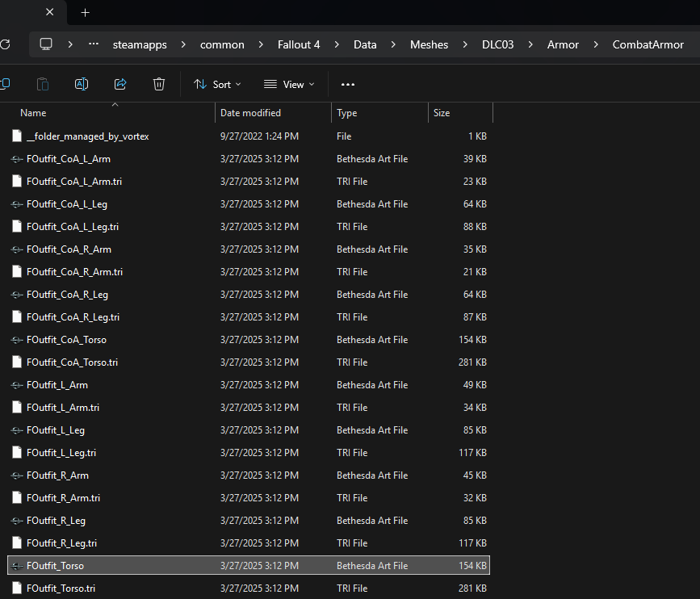
Task: Click document icon of FOutfit_Torso.tri
Action: click(17, 588)
